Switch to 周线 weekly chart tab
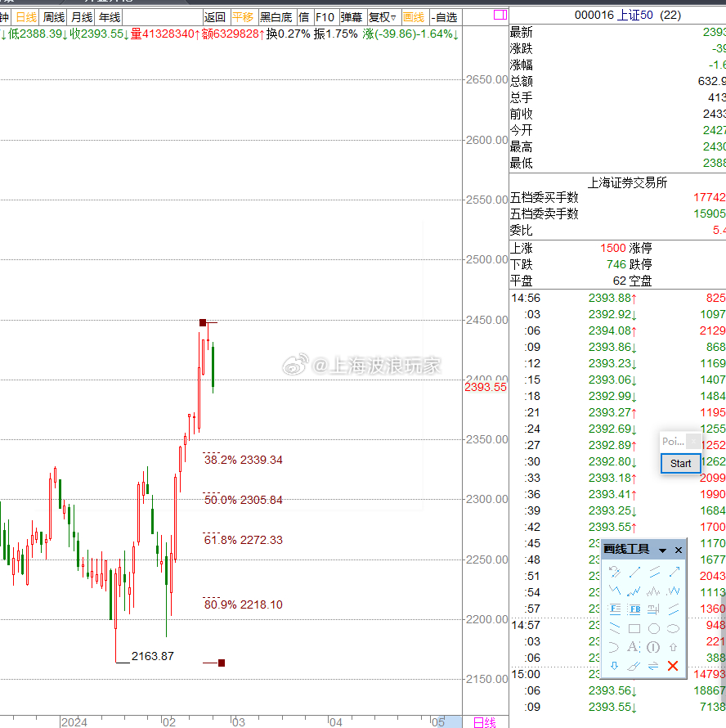 54,17
